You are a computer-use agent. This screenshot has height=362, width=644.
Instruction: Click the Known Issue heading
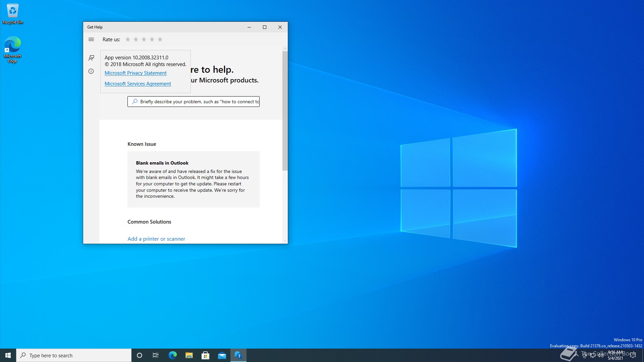point(142,144)
